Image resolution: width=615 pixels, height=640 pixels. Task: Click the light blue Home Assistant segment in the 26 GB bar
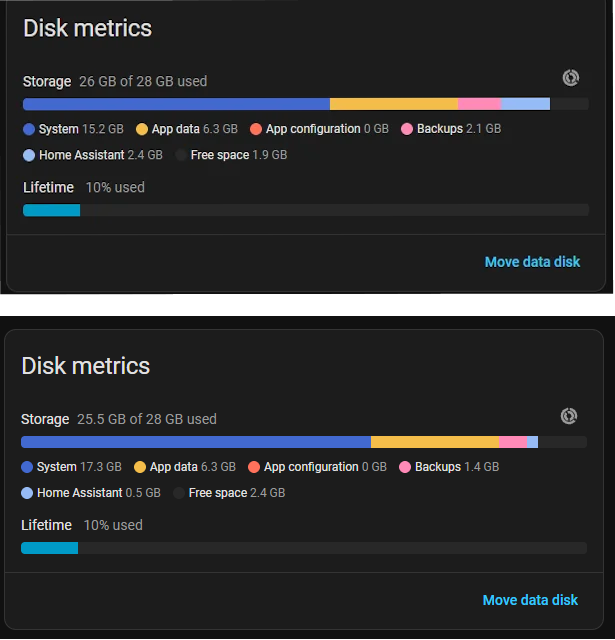pyautogui.click(x=525, y=104)
